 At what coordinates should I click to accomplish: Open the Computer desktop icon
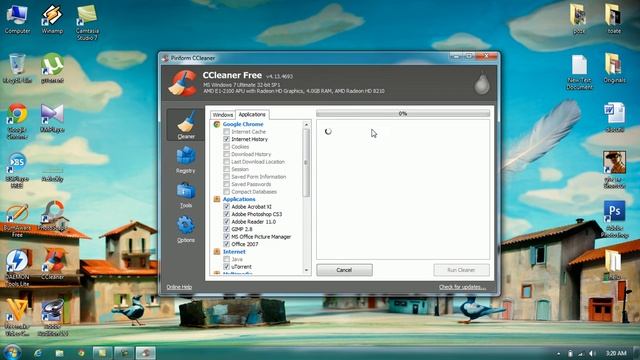click(x=17, y=20)
